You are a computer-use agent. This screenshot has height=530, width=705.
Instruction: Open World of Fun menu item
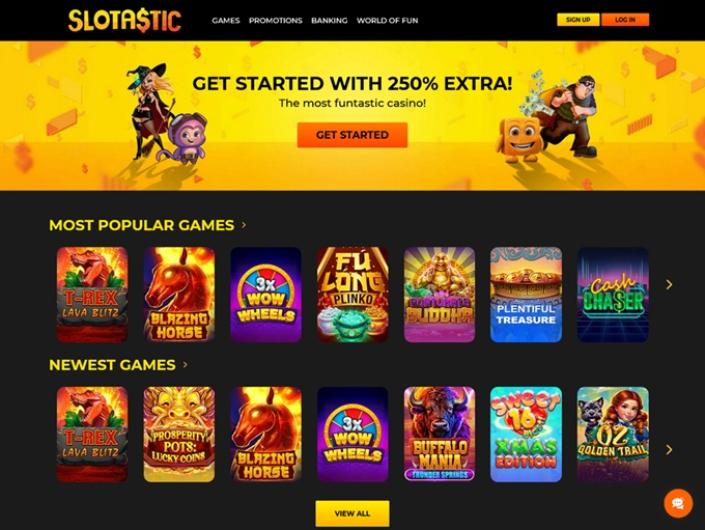pyautogui.click(x=387, y=21)
